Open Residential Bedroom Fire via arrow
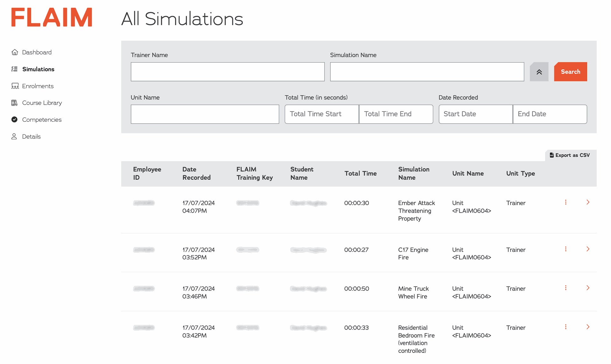The width and height of the screenshot is (611, 364). point(588,327)
